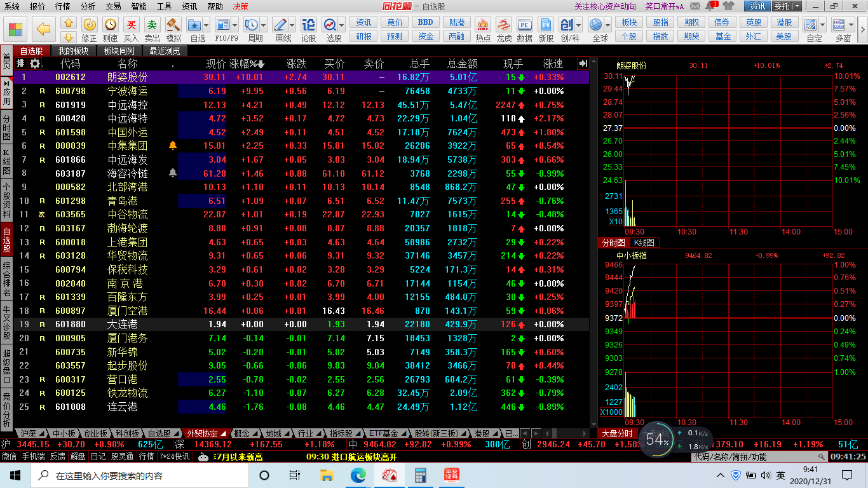868x488 pixels.
Task: Expand the 选股 dropdown arrow
Action: (x=342, y=25)
